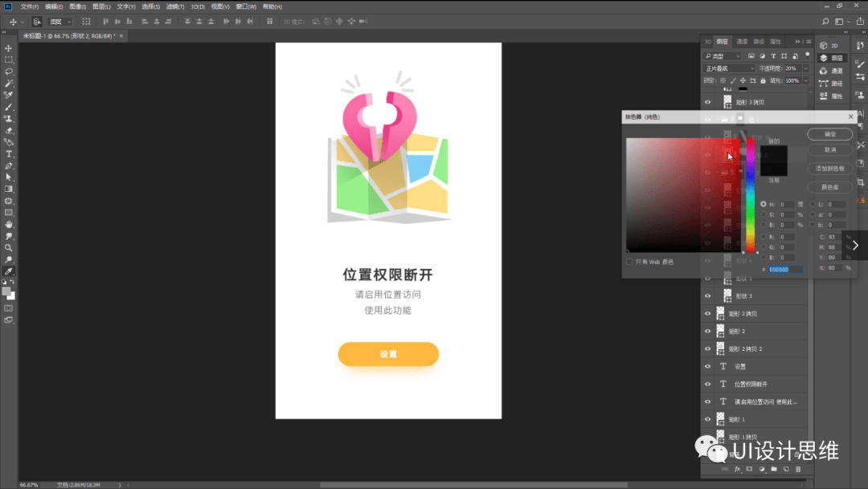Hide the 位置权限断开 text layer
Image resolution: width=868 pixels, height=489 pixels.
(707, 384)
